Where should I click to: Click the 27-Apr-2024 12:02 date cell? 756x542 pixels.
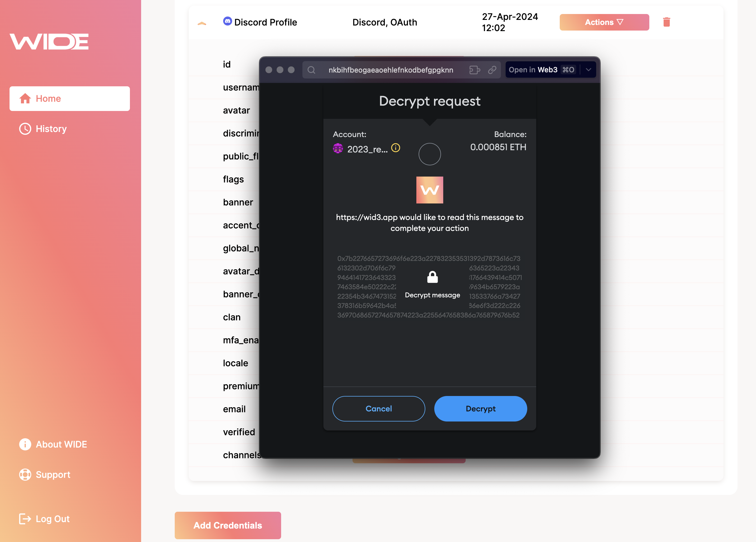tap(510, 22)
